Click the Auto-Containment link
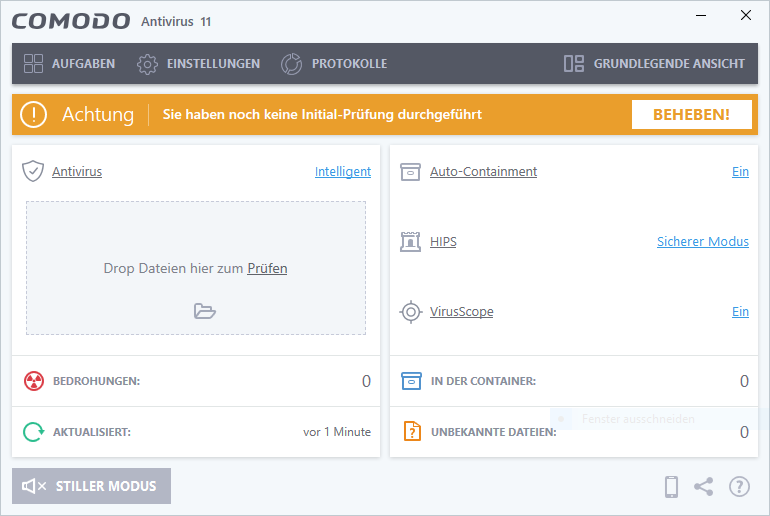Image resolution: width=770 pixels, height=516 pixels. tap(483, 171)
